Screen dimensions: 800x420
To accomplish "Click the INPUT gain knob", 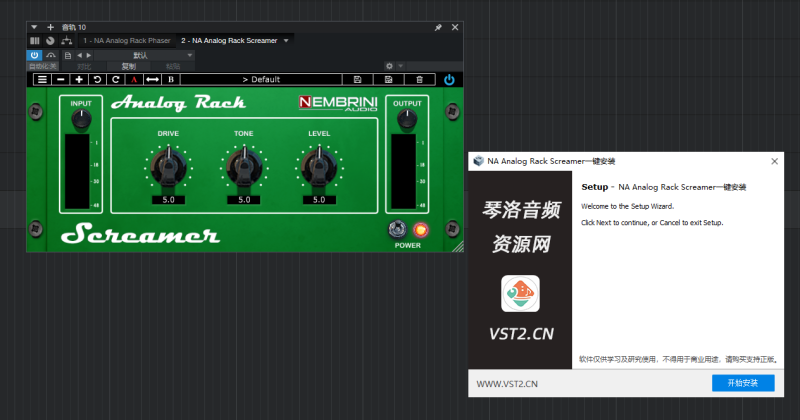I will (x=81, y=119).
